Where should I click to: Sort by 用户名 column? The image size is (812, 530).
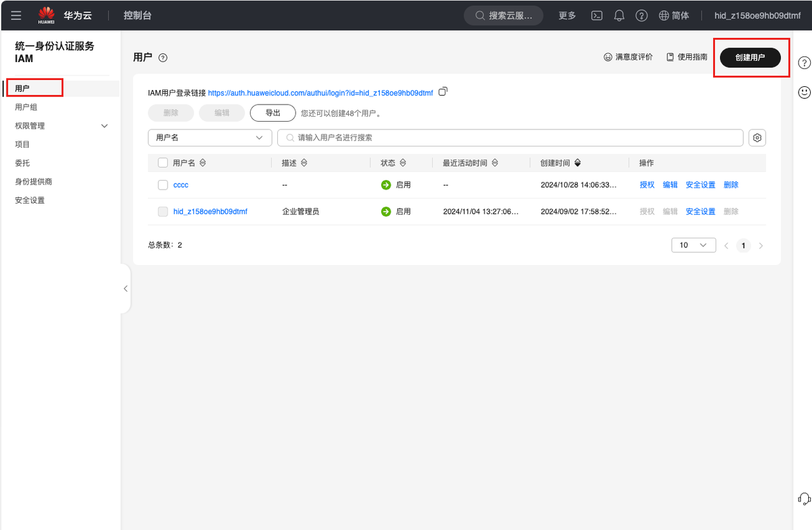(x=203, y=163)
